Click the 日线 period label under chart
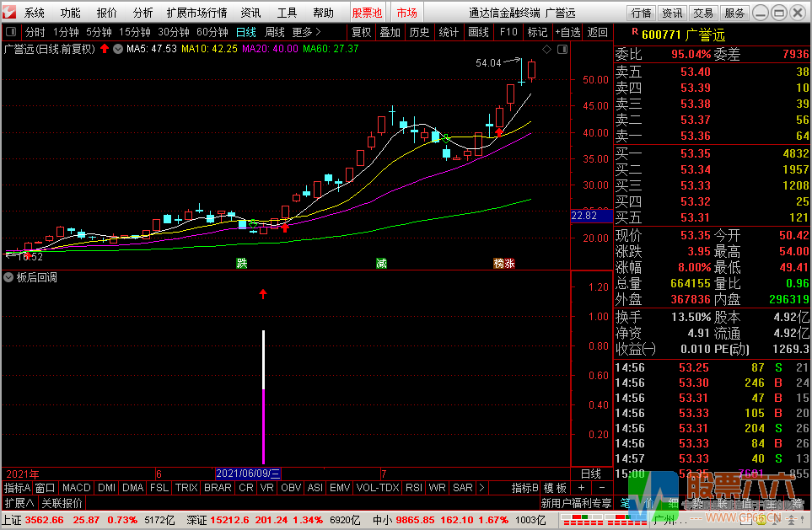Image resolution: width=812 pixels, height=530 pixels. tap(591, 474)
